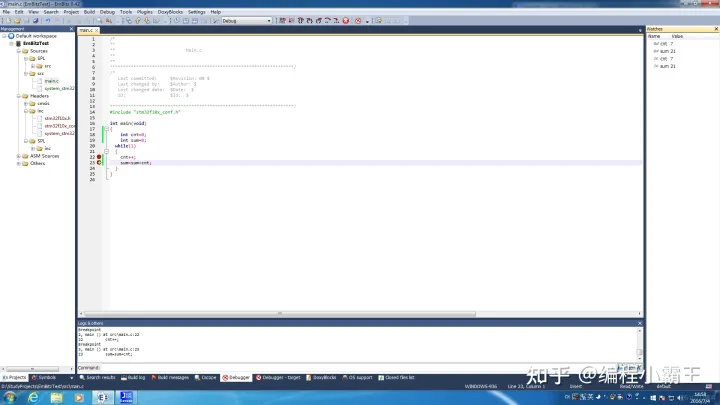Viewport: 720px width, 405px height.
Task: Switch to the Search results tab
Action: (x=97, y=377)
